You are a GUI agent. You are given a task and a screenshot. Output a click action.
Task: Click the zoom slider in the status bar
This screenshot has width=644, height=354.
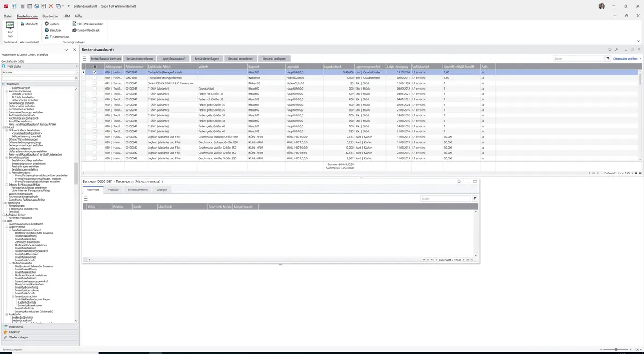(x=615, y=350)
